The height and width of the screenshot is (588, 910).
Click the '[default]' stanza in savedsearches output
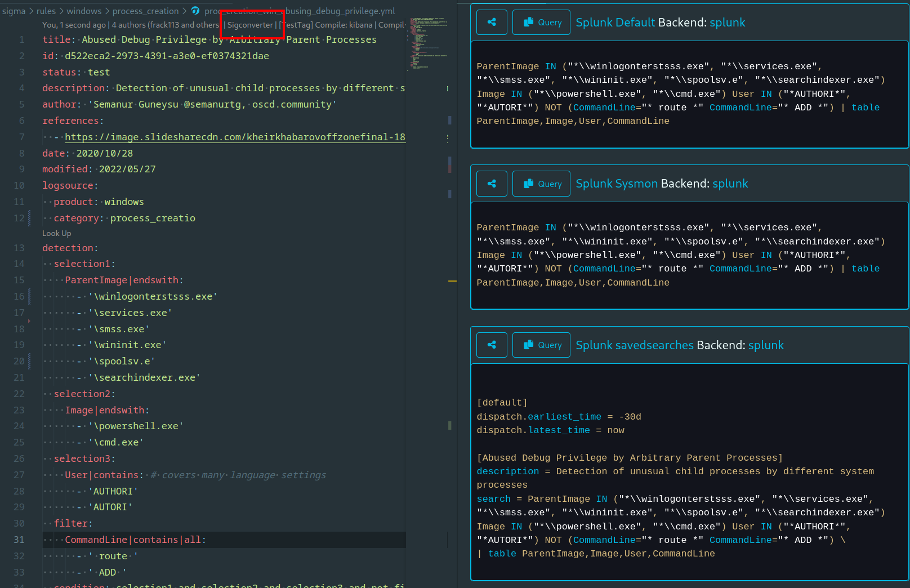tap(502, 403)
